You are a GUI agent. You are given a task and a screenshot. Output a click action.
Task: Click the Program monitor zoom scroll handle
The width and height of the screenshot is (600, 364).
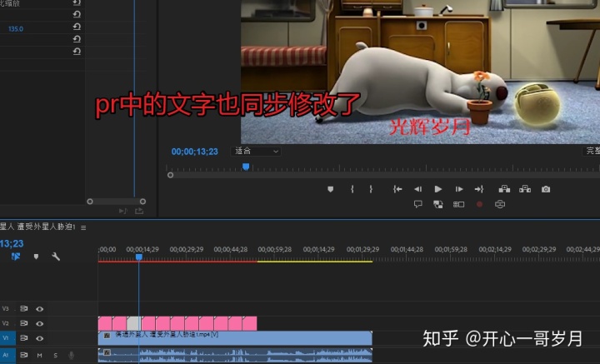(x=170, y=175)
